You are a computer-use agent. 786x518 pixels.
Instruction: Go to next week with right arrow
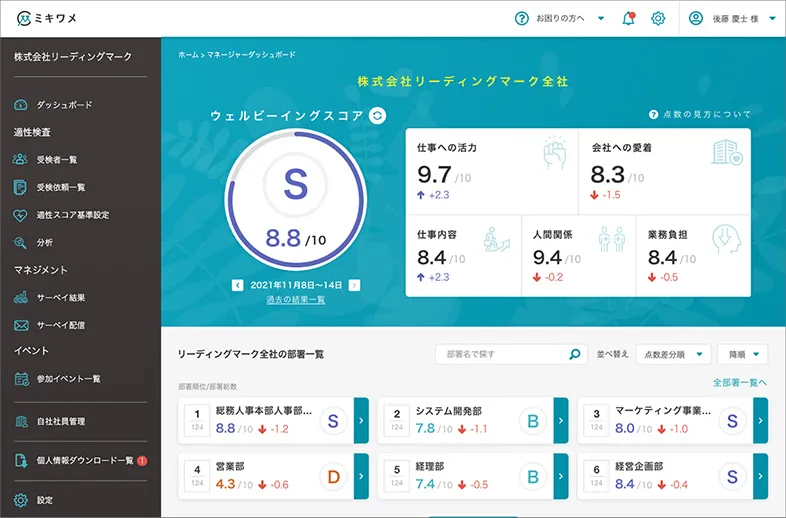click(354, 285)
